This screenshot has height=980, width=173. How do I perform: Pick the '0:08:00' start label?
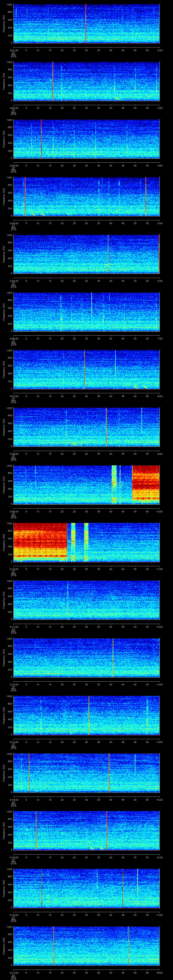pyautogui.click(x=14, y=454)
